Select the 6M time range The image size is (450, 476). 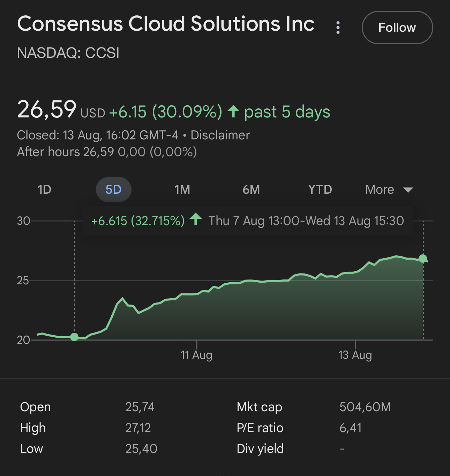click(252, 189)
